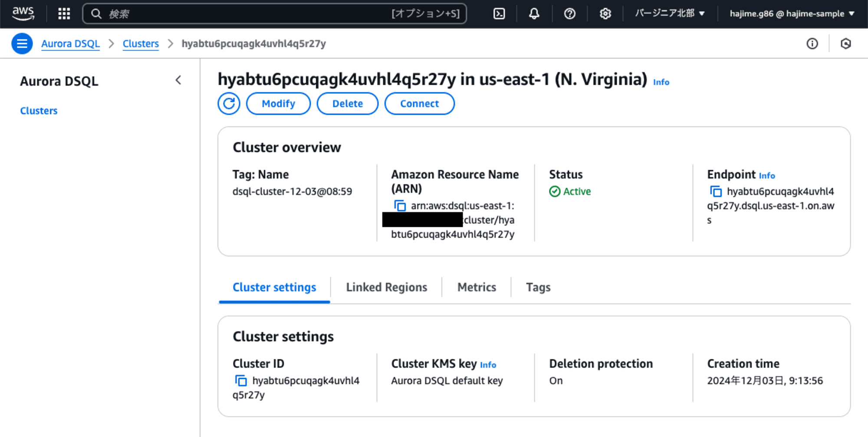This screenshot has height=437, width=868.
Task: Open Clusters in the sidebar
Action: coord(39,111)
